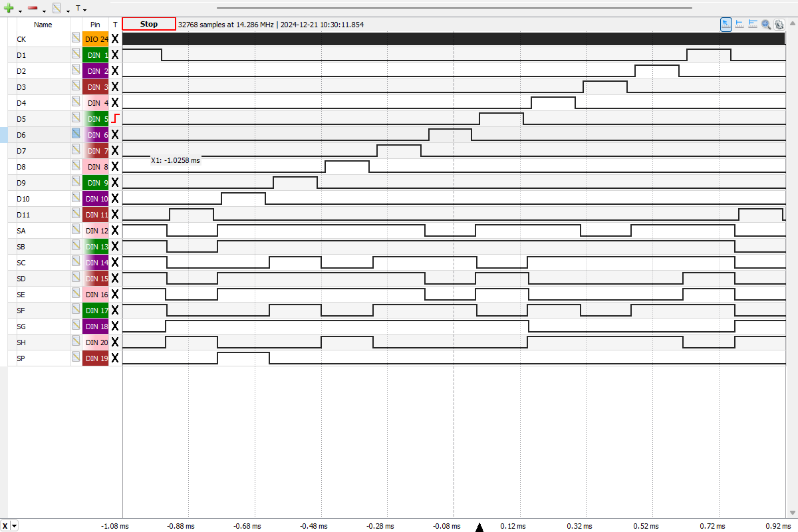Toggle the trigger condition for D5
This screenshot has height=532, width=798.
click(115, 119)
